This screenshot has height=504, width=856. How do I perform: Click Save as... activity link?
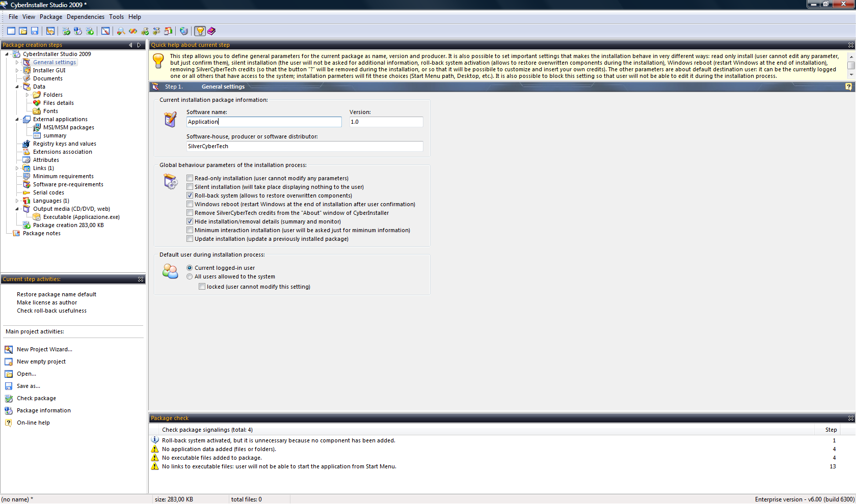tap(29, 386)
